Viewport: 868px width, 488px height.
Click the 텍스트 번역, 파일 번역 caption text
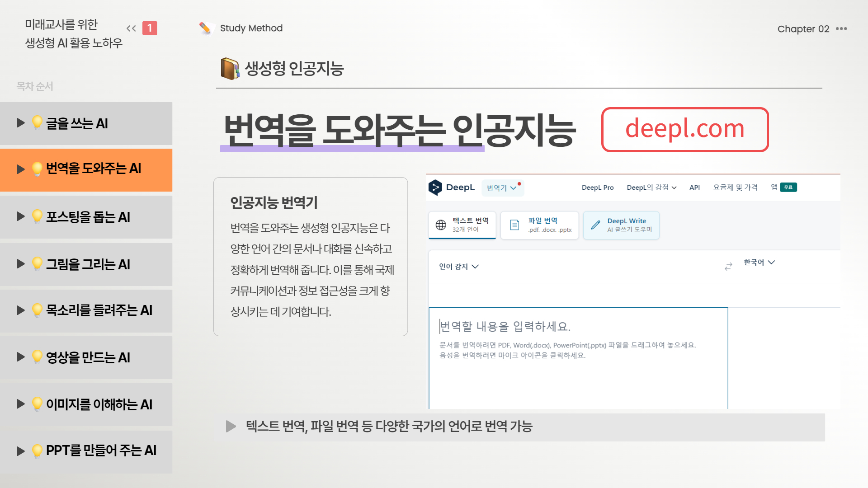pos(389,426)
